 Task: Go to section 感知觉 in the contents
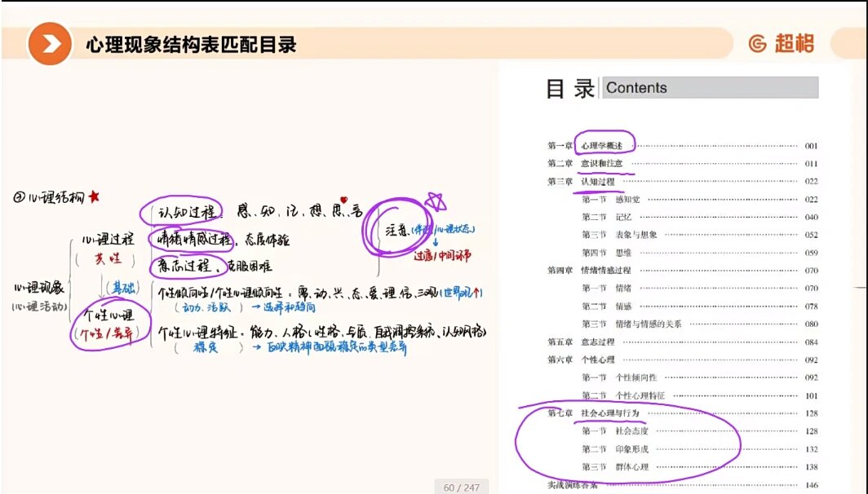click(700, 199)
